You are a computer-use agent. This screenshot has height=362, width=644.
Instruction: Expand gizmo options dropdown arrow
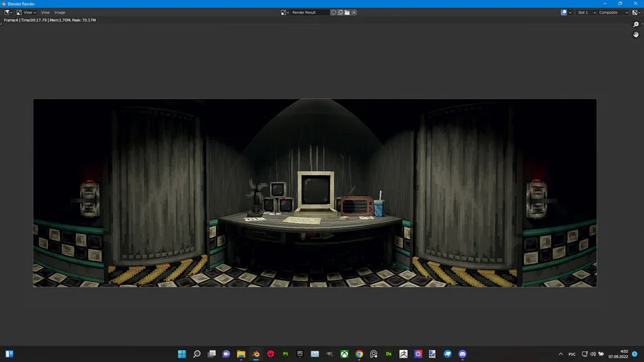[x=570, y=12]
